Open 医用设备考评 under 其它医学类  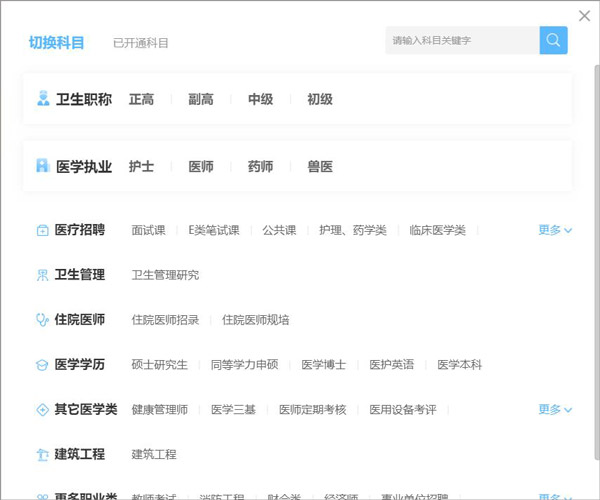pyautogui.click(x=403, y=410)
